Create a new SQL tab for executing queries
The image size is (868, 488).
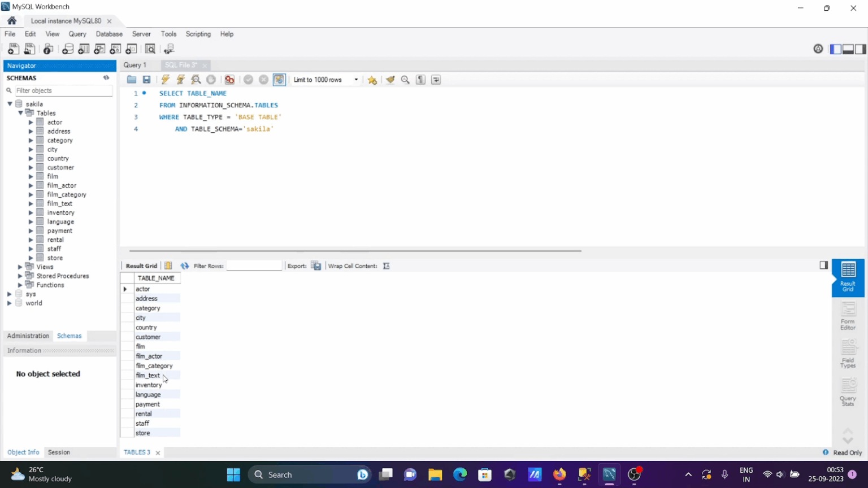[x=13, y=49]
